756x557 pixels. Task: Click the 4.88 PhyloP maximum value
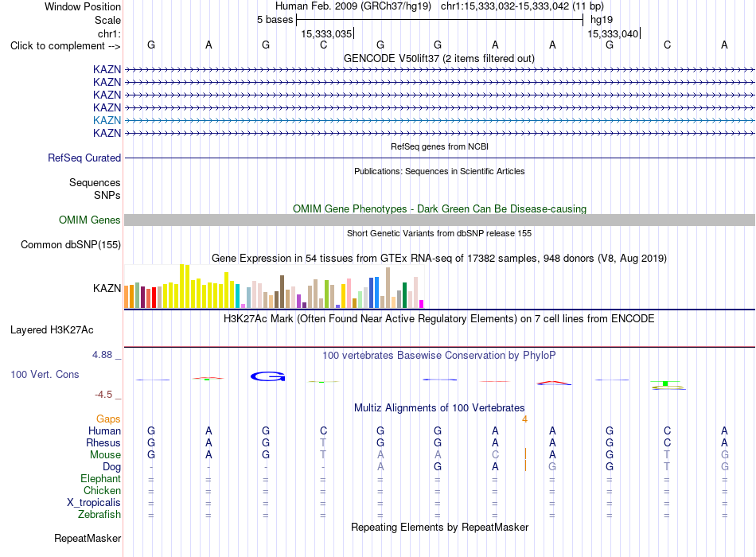coord(102,355)
